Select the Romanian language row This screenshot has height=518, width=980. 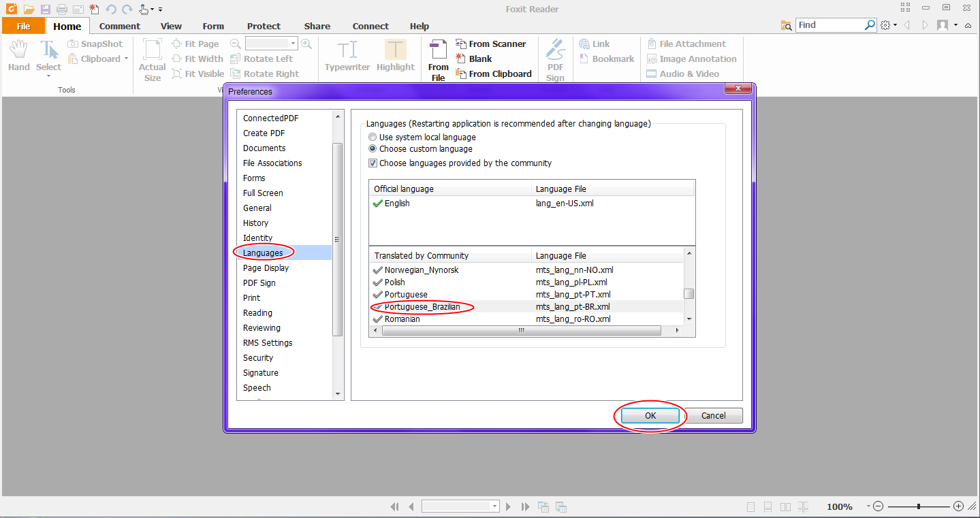coord(526,319)
